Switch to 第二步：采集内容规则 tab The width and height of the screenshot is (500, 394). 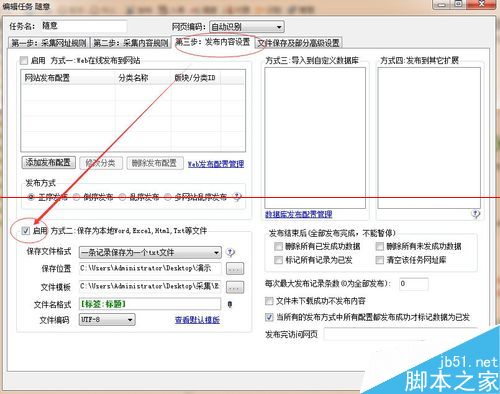coord(131,43)
